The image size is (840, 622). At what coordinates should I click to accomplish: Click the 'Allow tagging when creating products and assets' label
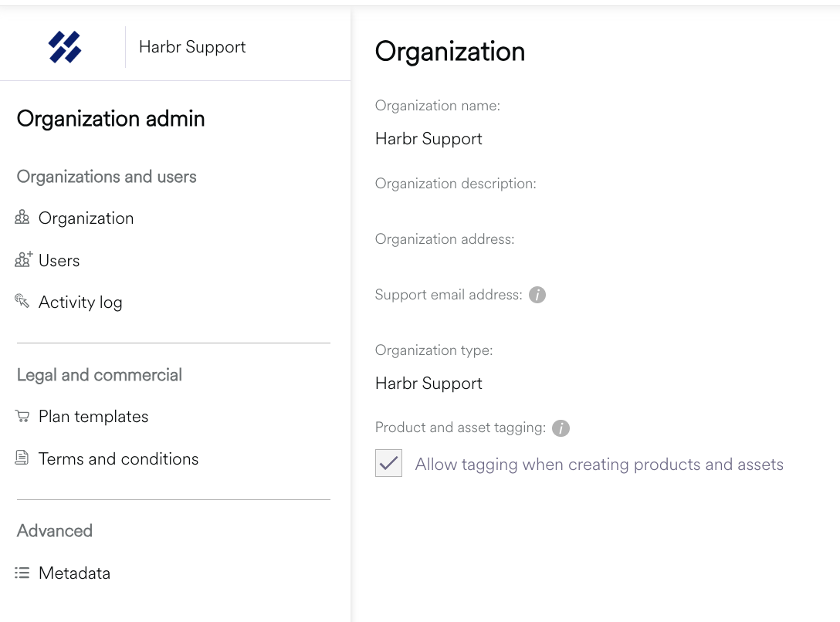599,465
